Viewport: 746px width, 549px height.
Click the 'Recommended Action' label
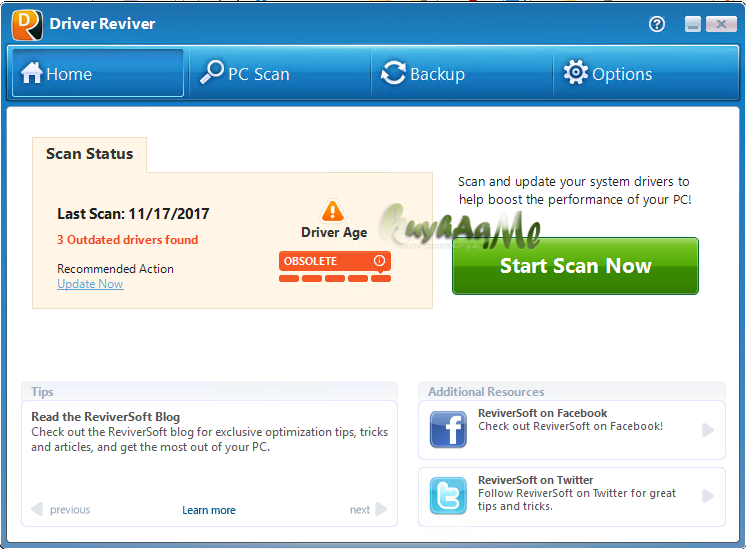115,269
